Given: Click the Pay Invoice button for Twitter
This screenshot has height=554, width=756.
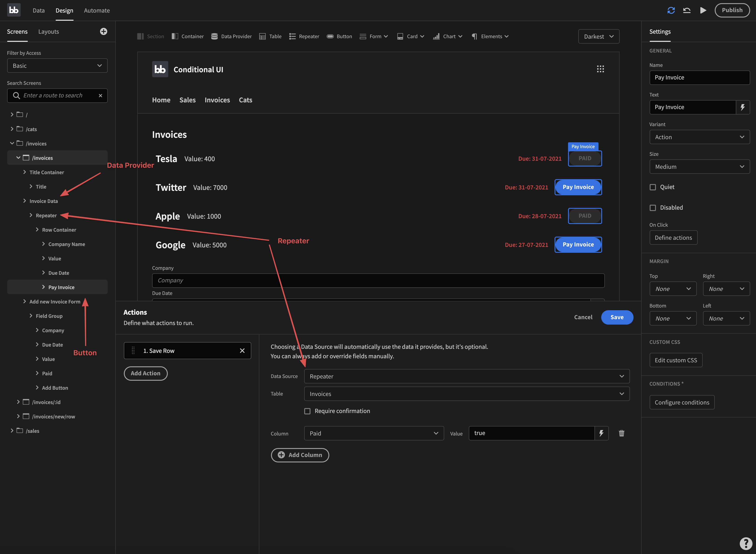Looking at the screenshot, I should (578, 187).
